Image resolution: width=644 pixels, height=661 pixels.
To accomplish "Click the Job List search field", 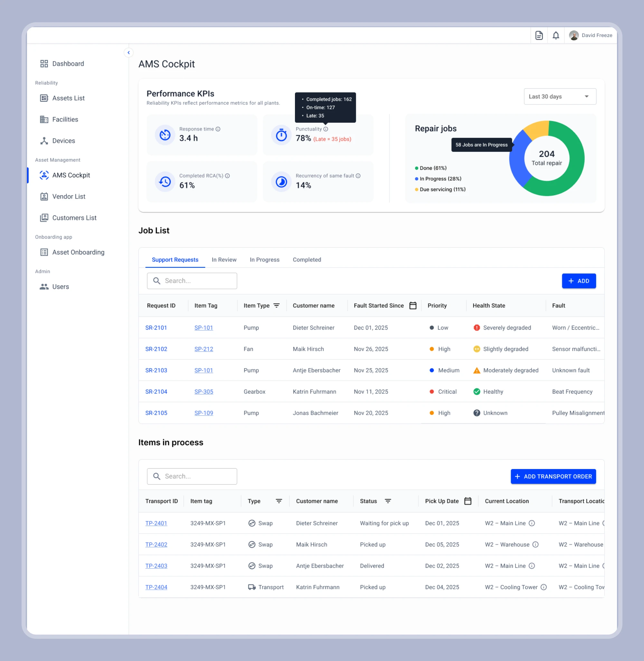I will (x=192, y=281).
